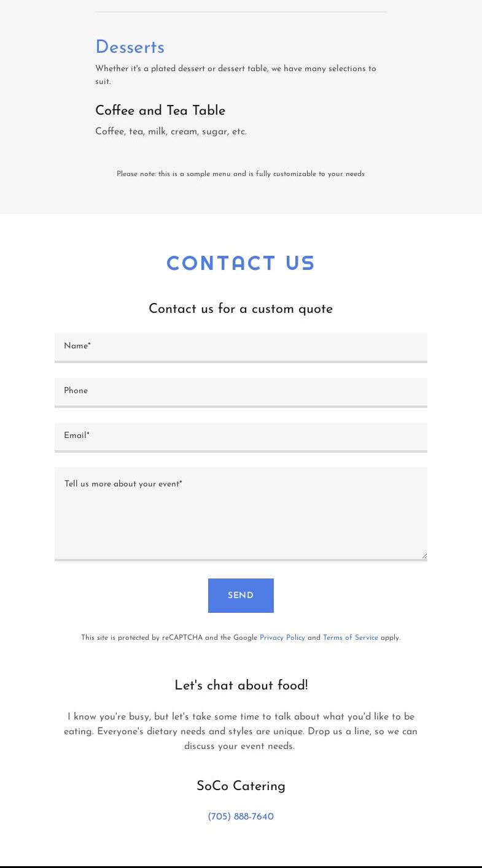Open the Terms of Service link
The image size is (482, 868).
pos(350,638)
